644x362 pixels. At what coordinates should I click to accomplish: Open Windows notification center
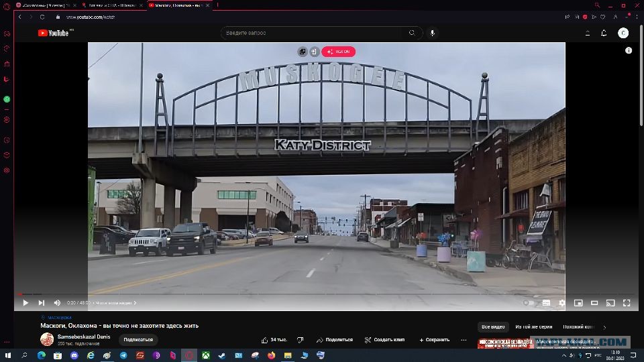click(x=633, y=355)
